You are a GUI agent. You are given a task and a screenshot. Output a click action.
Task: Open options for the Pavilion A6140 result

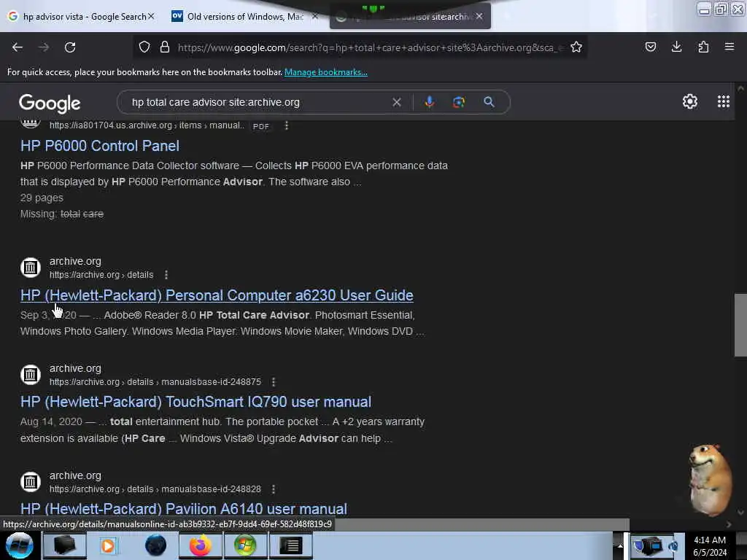tap(274, 489)
